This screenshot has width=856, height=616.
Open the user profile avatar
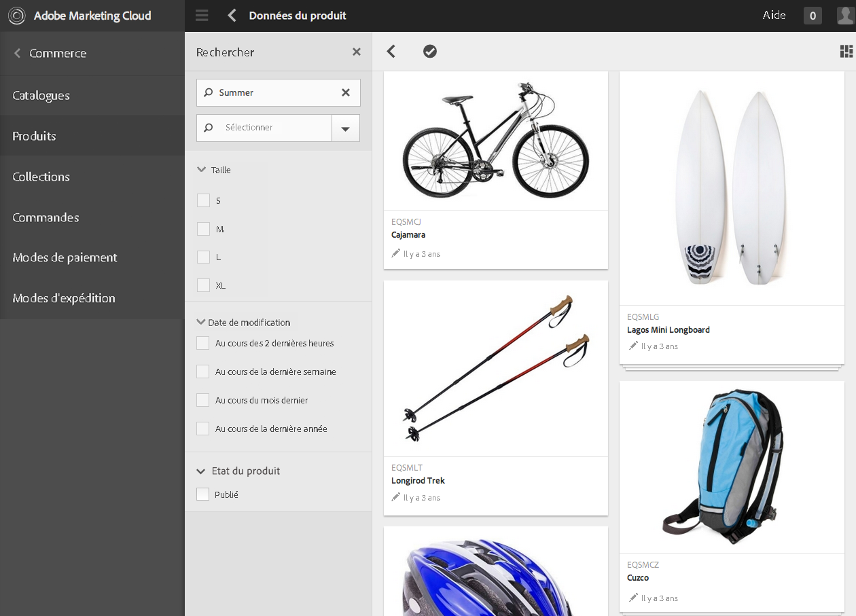click(846, 16)
